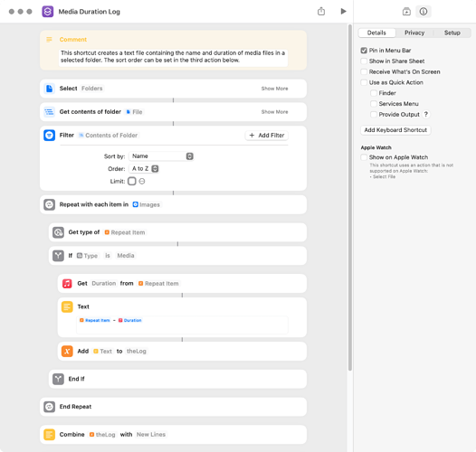Toggle the Limit checkbox in Filter
The height and width of the screenshot is (452, 476).
[x=132, y=181]
